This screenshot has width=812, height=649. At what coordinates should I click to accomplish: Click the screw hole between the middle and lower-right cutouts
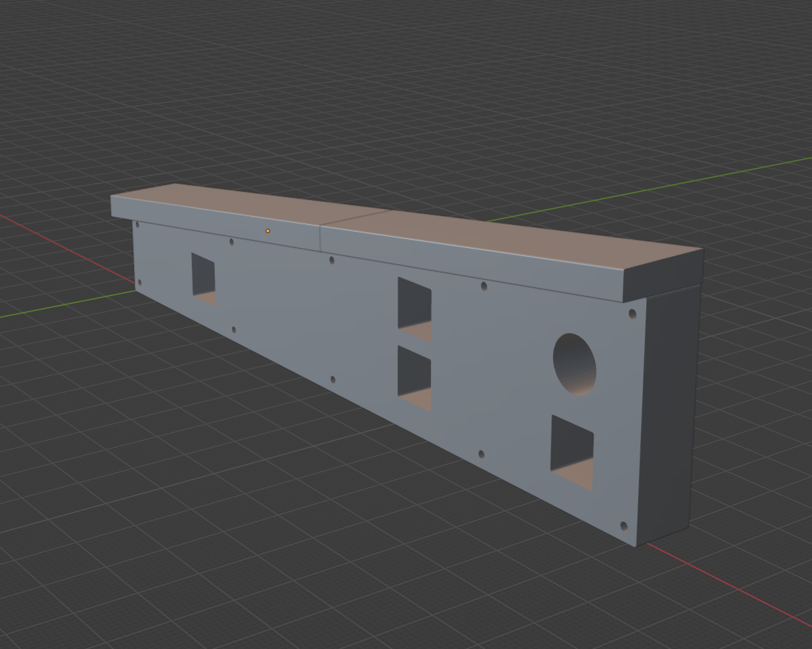click(x=481, y=454)
